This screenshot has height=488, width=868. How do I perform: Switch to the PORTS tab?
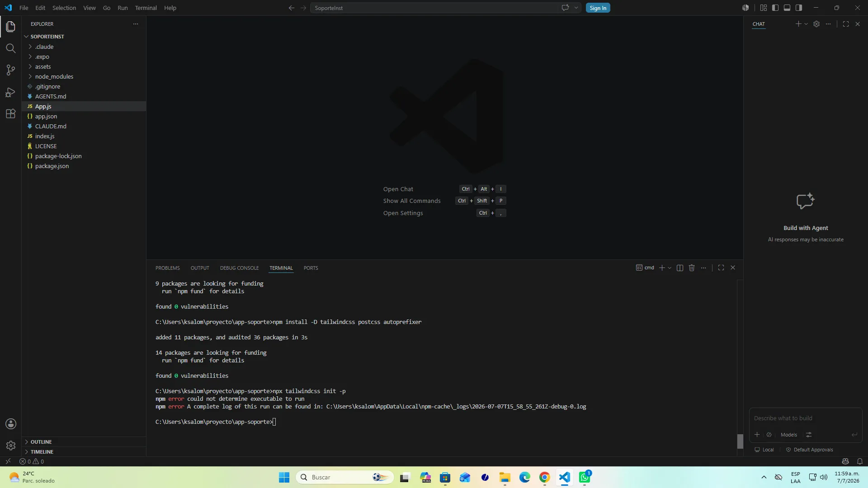pos(311,268)
